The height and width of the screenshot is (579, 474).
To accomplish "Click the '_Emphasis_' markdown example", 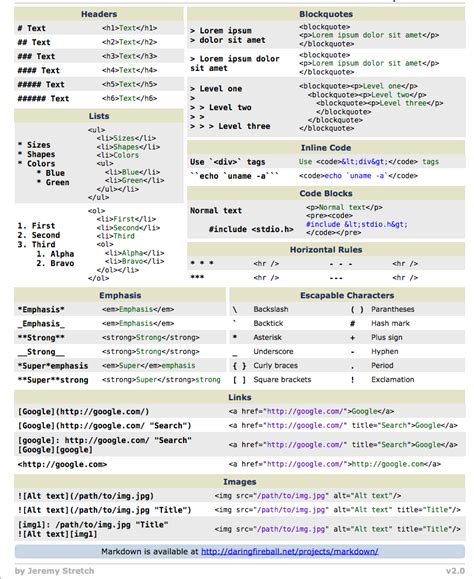I will [x=41, y=324].
